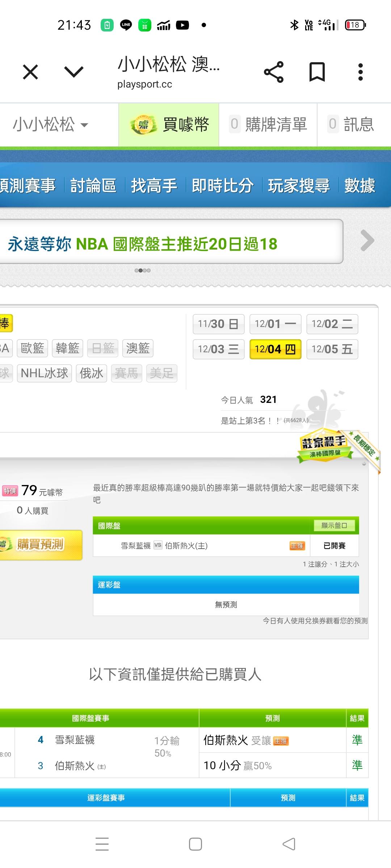Open the LINE notification in status bar

[126, 25]
